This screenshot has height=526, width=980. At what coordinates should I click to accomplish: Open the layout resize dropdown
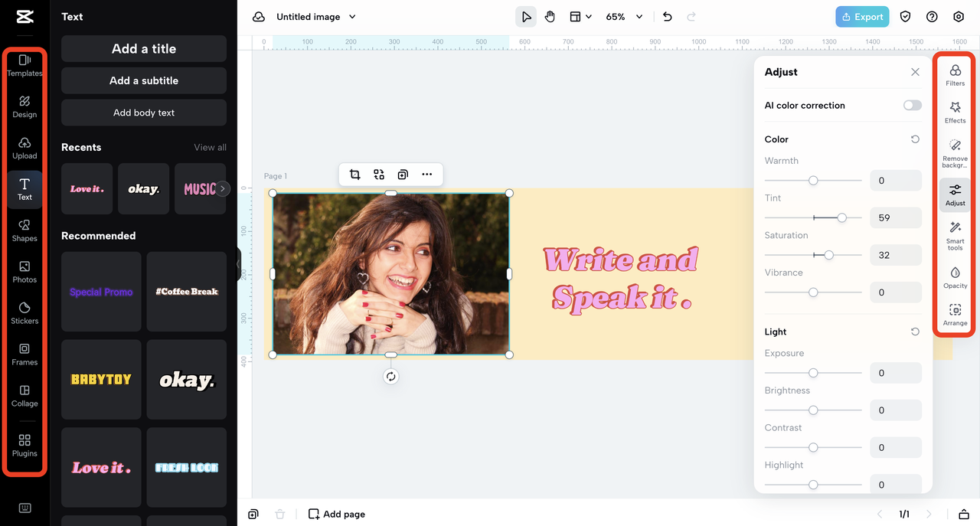coord(580,17)
